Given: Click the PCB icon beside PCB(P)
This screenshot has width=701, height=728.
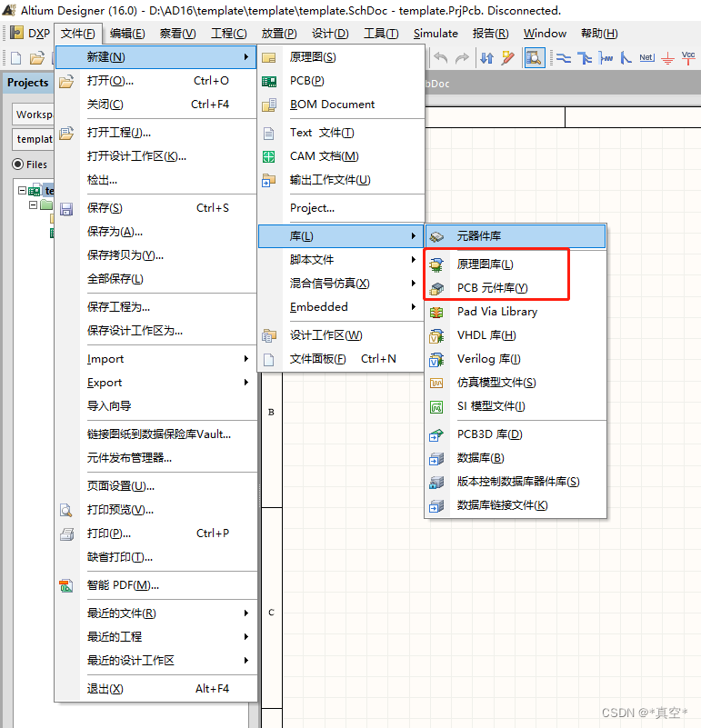Looking at the screenshot, I should 268,81.
